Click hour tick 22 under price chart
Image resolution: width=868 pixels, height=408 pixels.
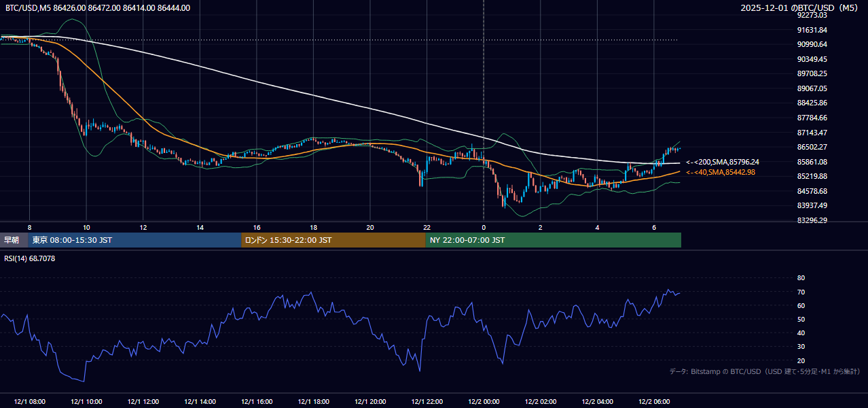click(x=427, y=227)
